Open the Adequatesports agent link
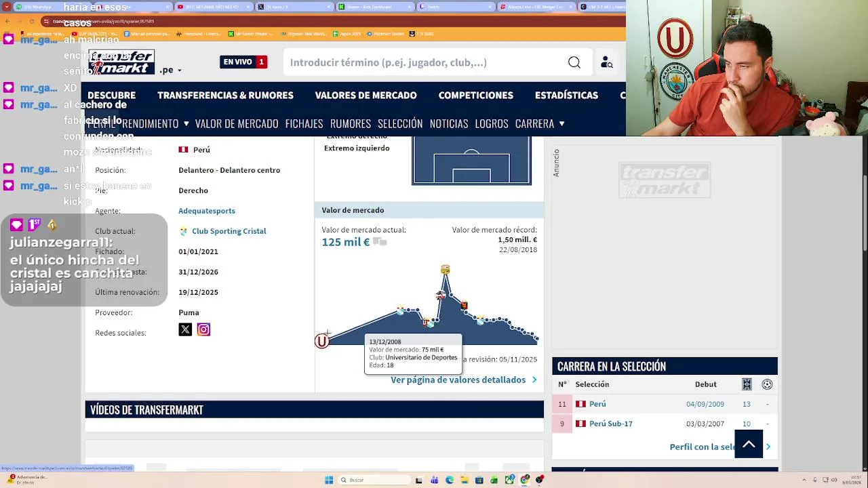 click(207, 211)
